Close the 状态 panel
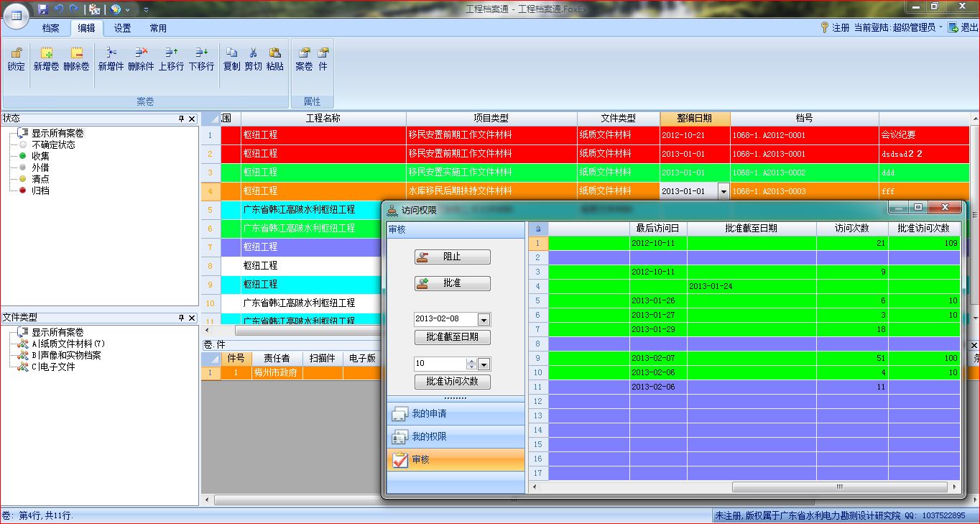 click(192, 118)
